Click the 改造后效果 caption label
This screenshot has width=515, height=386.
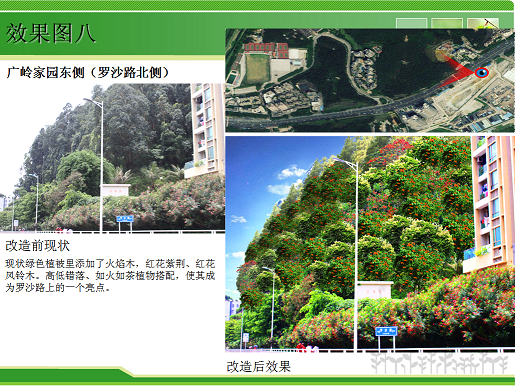259,366
